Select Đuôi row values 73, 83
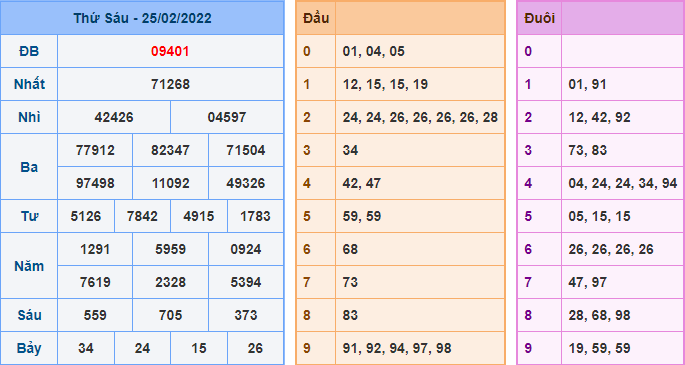 [x=588, y=150]
